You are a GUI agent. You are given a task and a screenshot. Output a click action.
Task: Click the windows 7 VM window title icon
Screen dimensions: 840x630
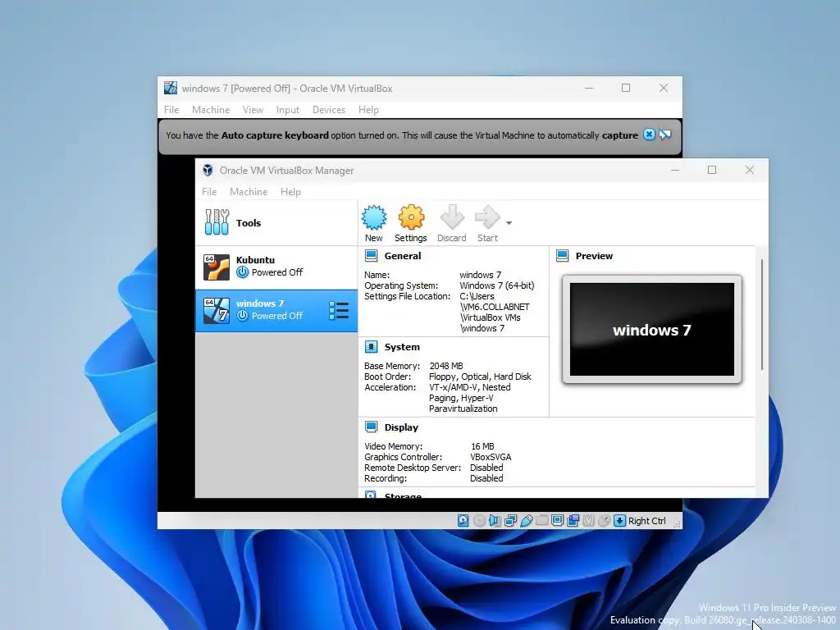171,88
